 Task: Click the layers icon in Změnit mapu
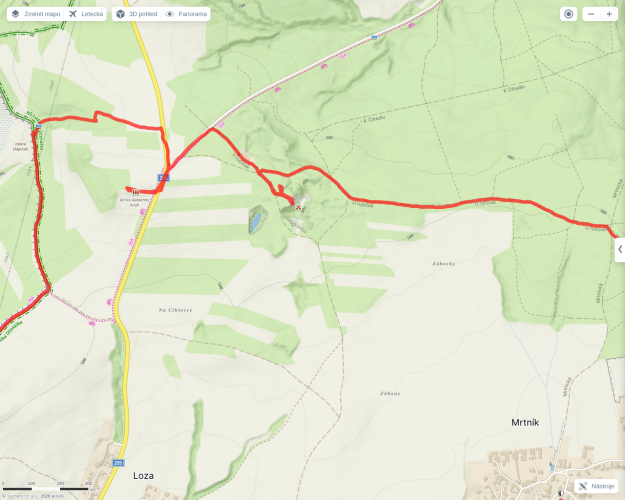tap(15, 14)
